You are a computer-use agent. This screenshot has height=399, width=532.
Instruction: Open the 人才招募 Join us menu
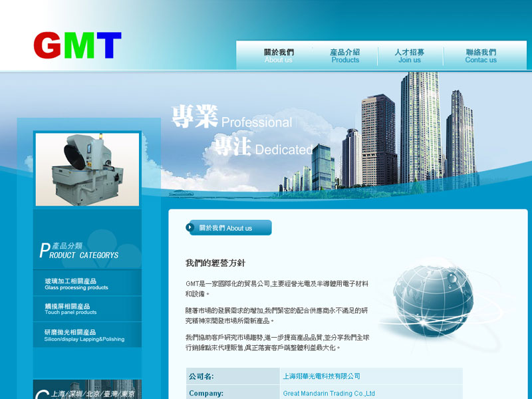pos(408,54)
